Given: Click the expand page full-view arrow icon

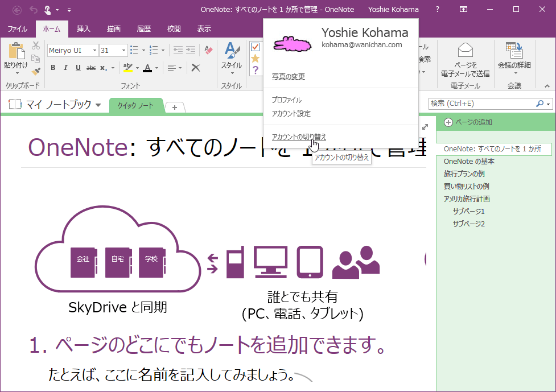Looking at the screenshot, I should tap(425, 126).
